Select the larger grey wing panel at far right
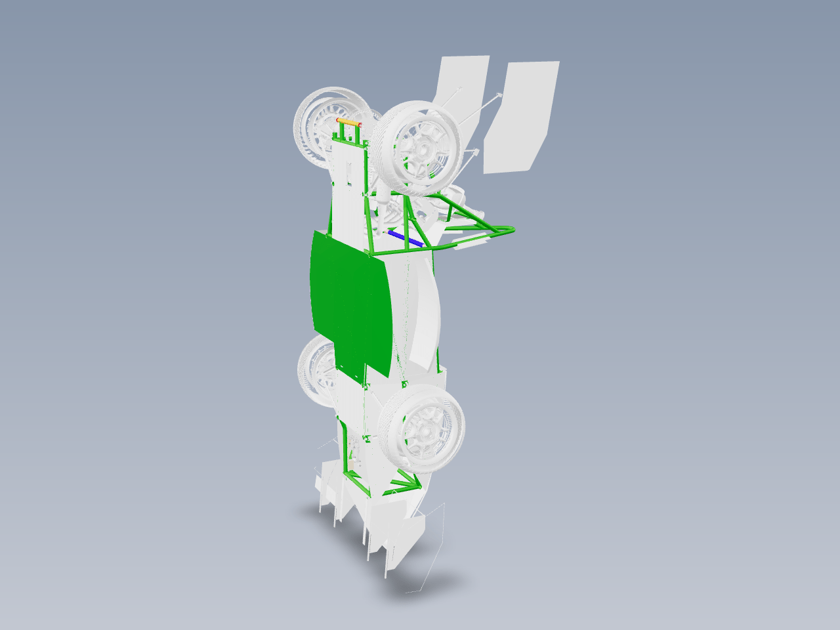 (521, 117)
